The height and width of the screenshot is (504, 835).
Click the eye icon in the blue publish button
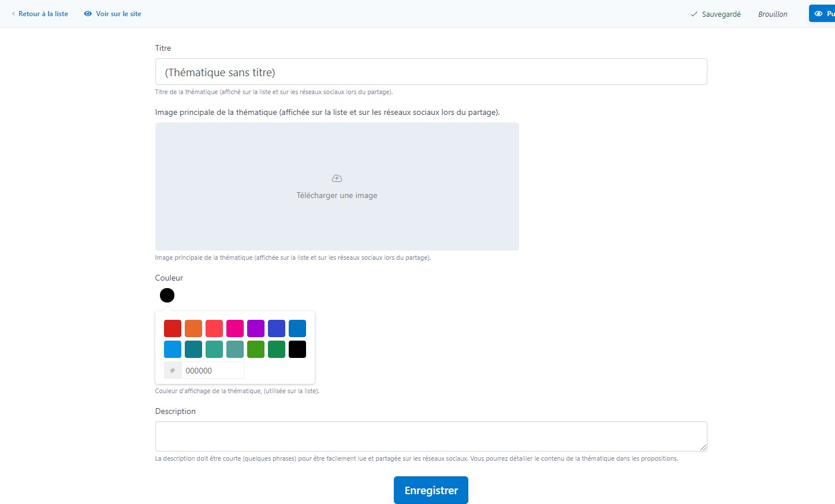(x=818, y=14)
